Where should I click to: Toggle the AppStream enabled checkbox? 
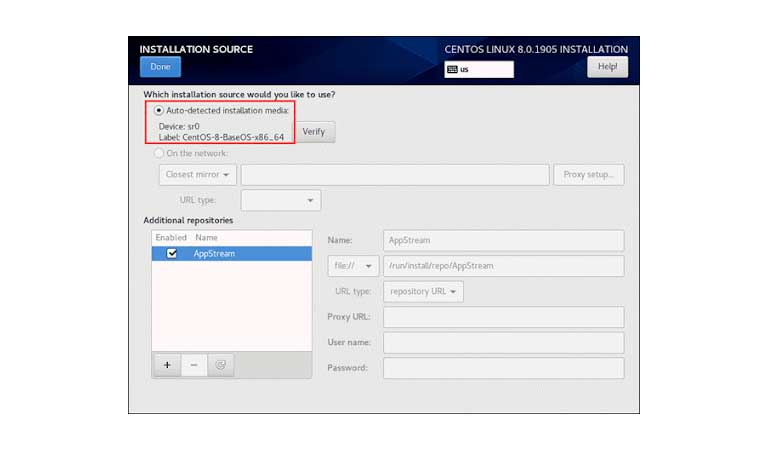(x=172, y=254)
